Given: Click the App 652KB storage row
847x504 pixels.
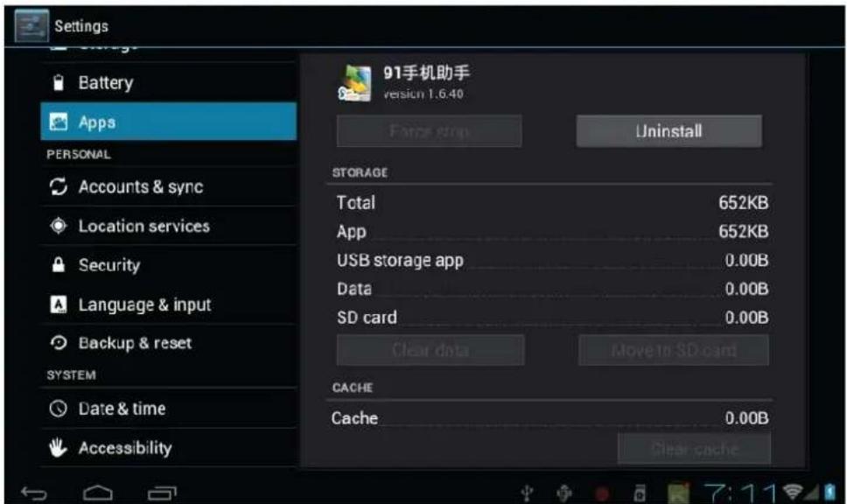Looking at the screenshot, I should click(552, 231).
